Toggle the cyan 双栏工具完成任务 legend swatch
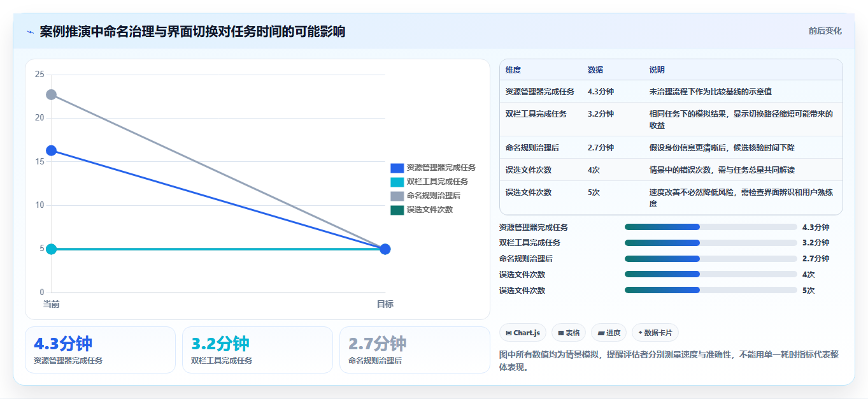 (x=397, y=182)
